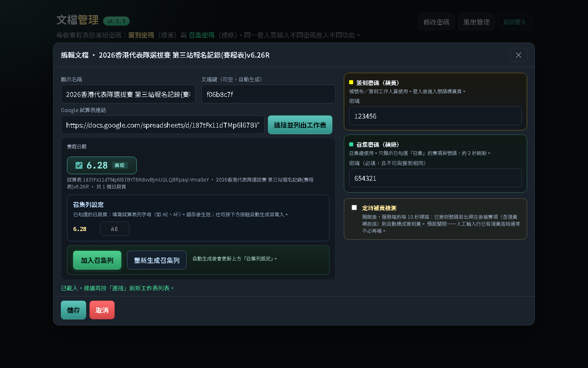Click the 連接並列出工作表 button
The image size is (588, 368).
pos(300,125)
